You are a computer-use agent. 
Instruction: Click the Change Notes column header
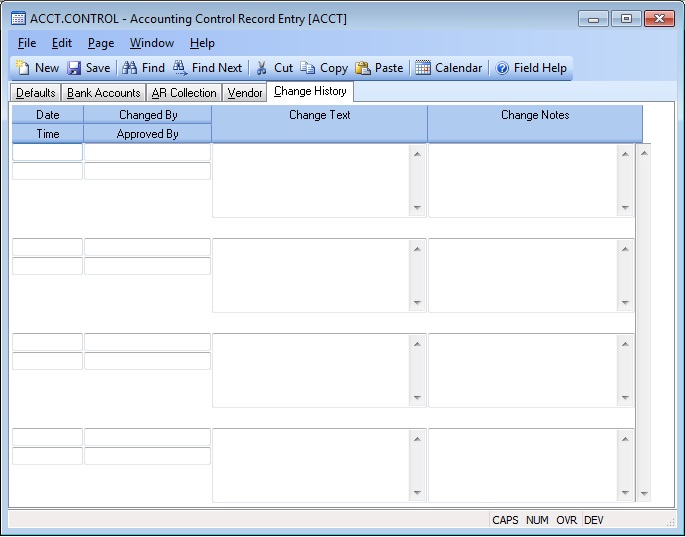[x=535, y=115]
